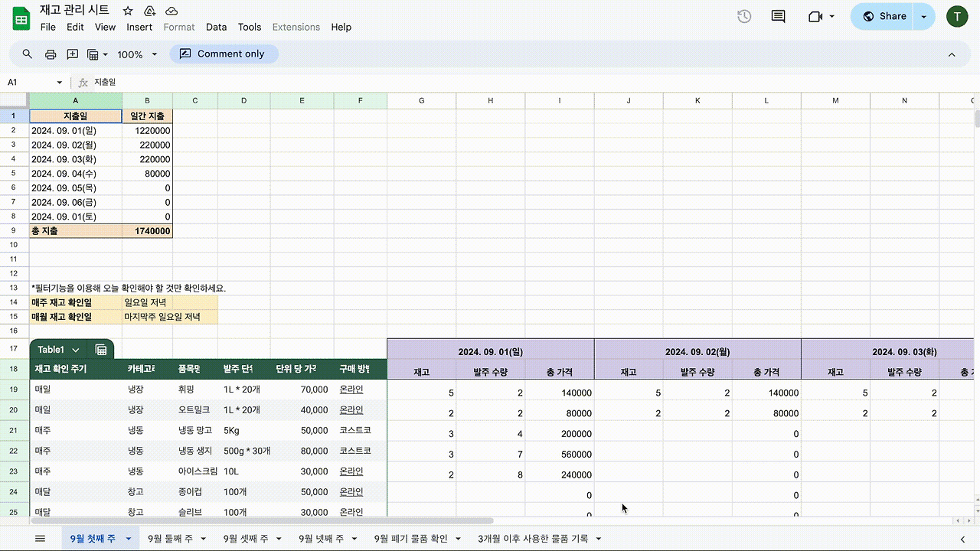
Task: Select the 냉동 망고 item cell
Action: coord(194,431)
